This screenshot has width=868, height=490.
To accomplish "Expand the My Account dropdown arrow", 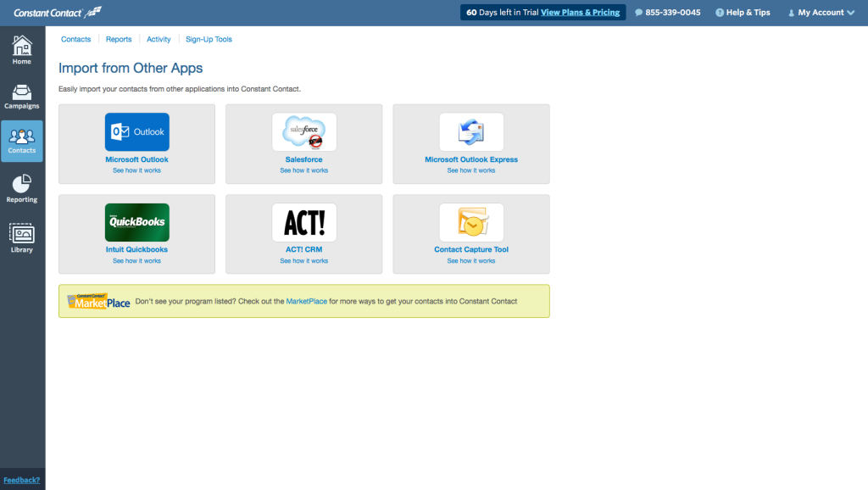I will (x=851, y=13).
